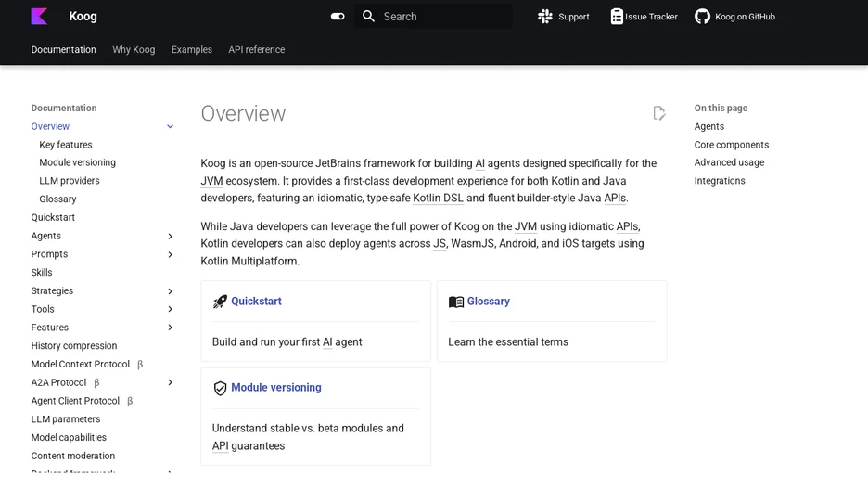This screenshot has width=868, height=489.
Task: Jump to Agents in On this page
Action: (x=709, y=126)
